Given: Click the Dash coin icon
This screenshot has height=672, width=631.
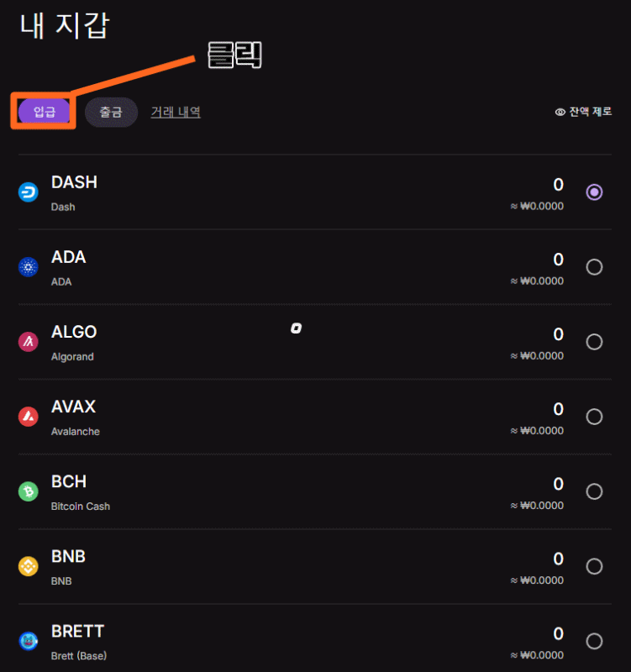Looking at the screenshot, I should point(29,192).
